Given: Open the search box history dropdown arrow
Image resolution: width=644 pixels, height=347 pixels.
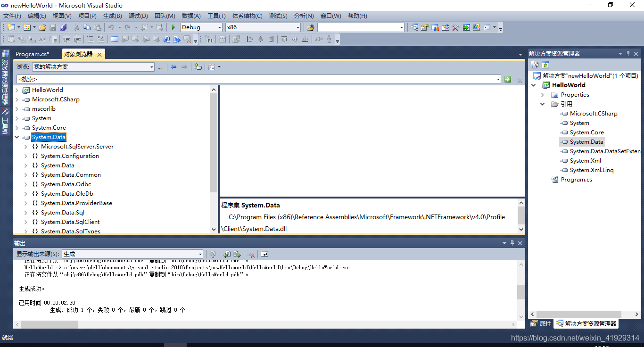Looking at the screenshot, I should (498, 79).
